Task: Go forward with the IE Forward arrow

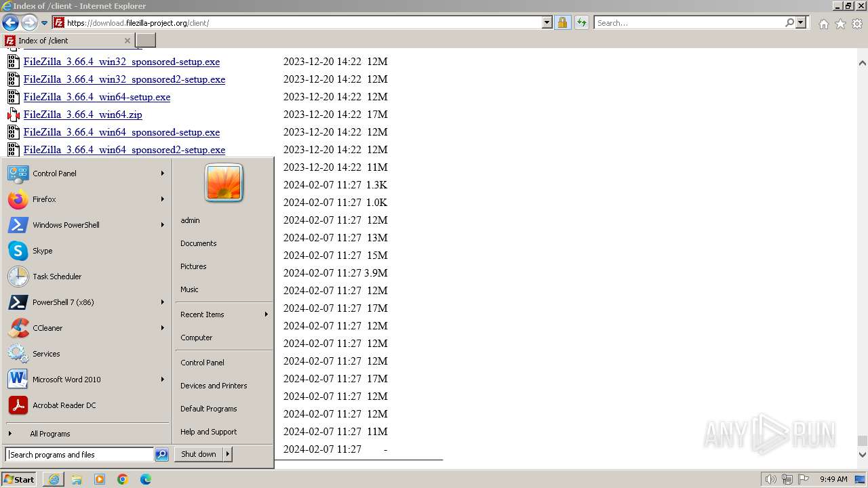Action: click(x=29, y=23)
